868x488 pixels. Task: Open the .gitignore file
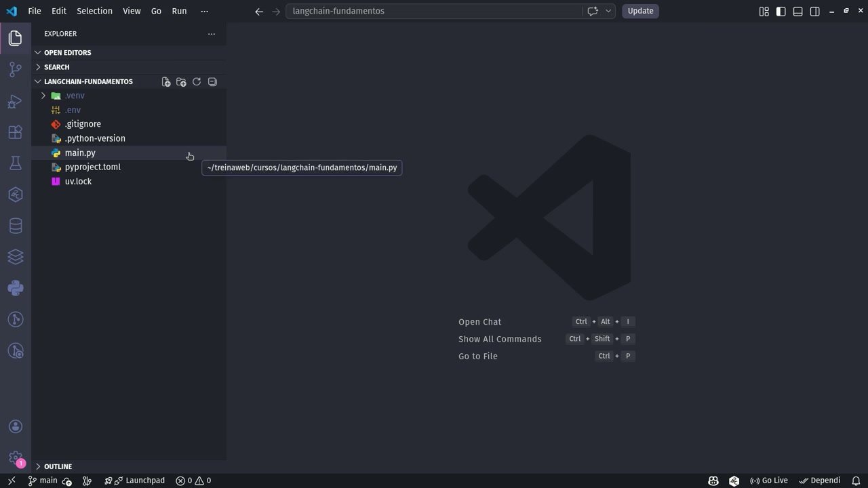(129, 124)
